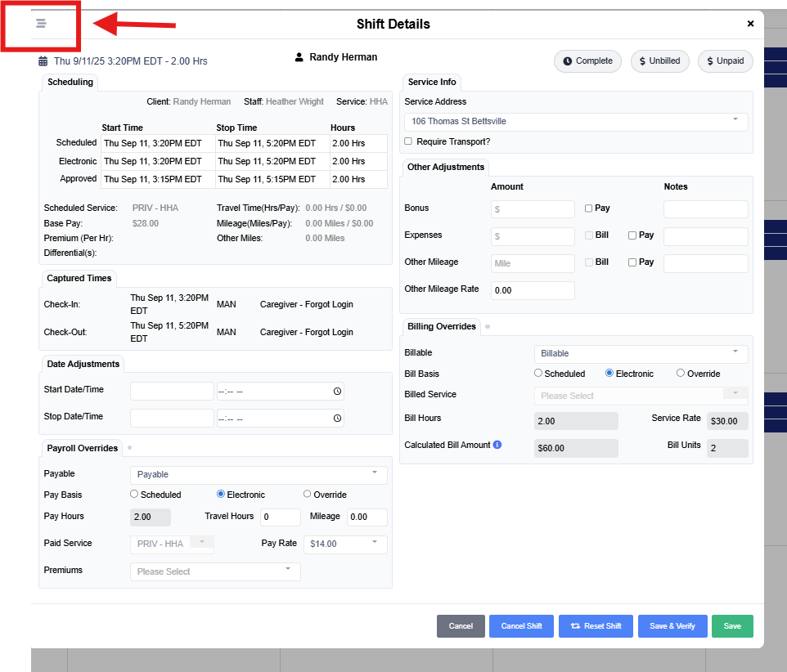Image resolution: width=787 pixels, height=672 pixels.
Task: Click the Travel Hours input field
Action: pyautogui.click(x=280, y=517)
